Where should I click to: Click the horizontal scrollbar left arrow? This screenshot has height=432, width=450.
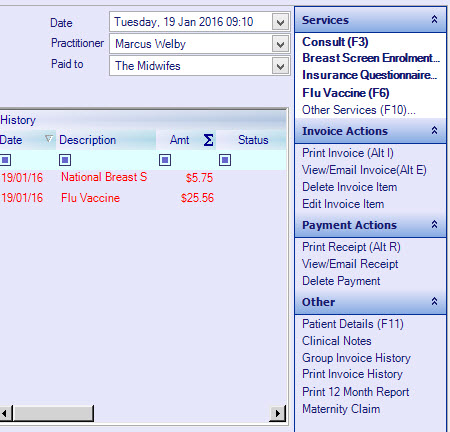coord(6,414)
